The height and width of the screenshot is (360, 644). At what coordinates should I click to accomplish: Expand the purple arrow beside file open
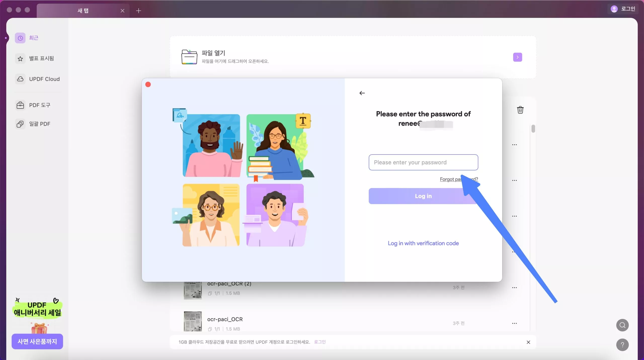(517, 57)
